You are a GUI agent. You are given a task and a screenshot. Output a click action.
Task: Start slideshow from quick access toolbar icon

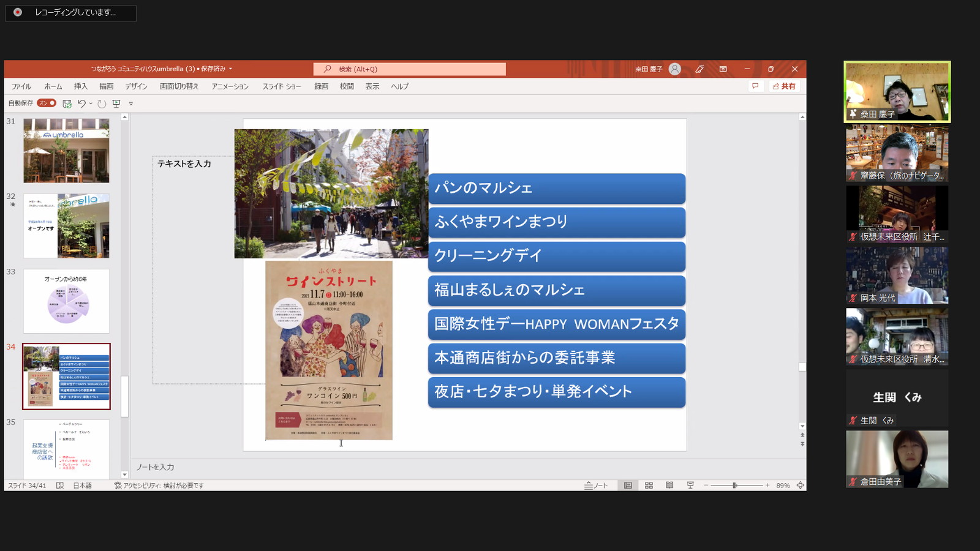pyautogui.click(x=116, y=103)
